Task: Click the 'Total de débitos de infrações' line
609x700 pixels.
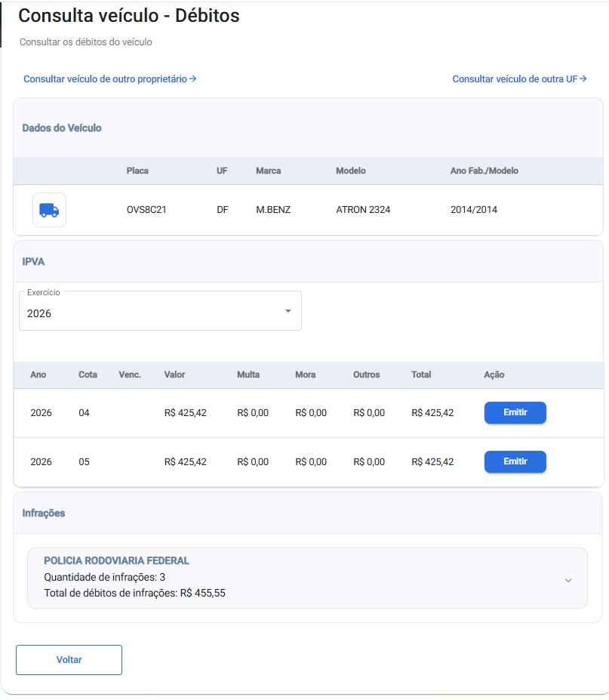Action: point(135,593)
